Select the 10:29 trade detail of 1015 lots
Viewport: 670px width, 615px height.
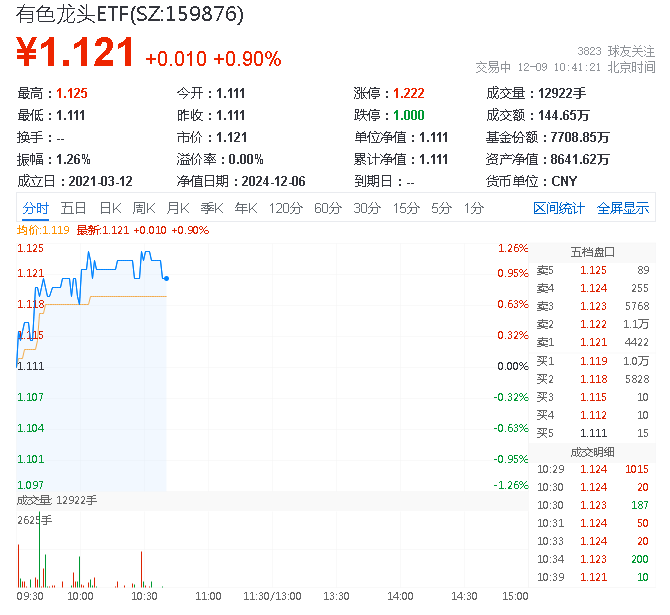click(x=593, y=469)
